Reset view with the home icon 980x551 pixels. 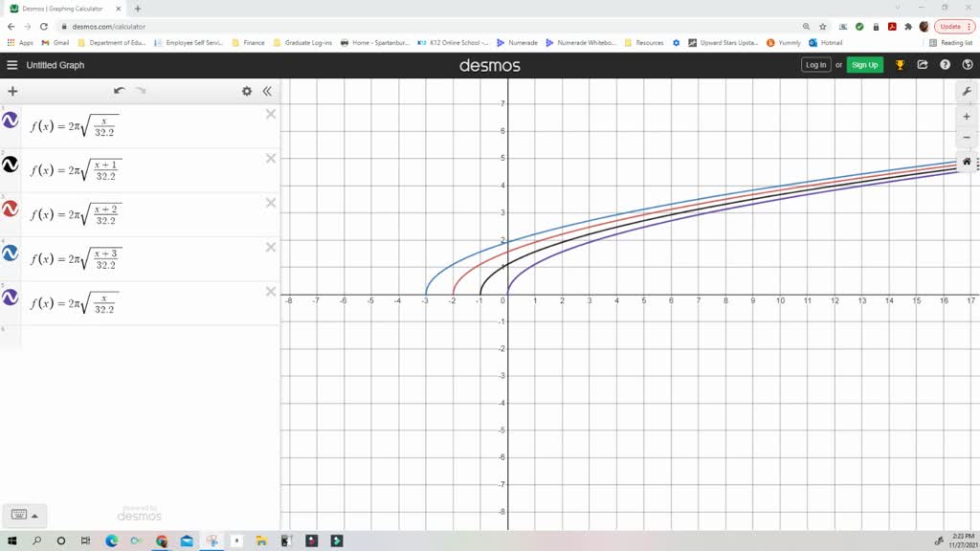968,160
